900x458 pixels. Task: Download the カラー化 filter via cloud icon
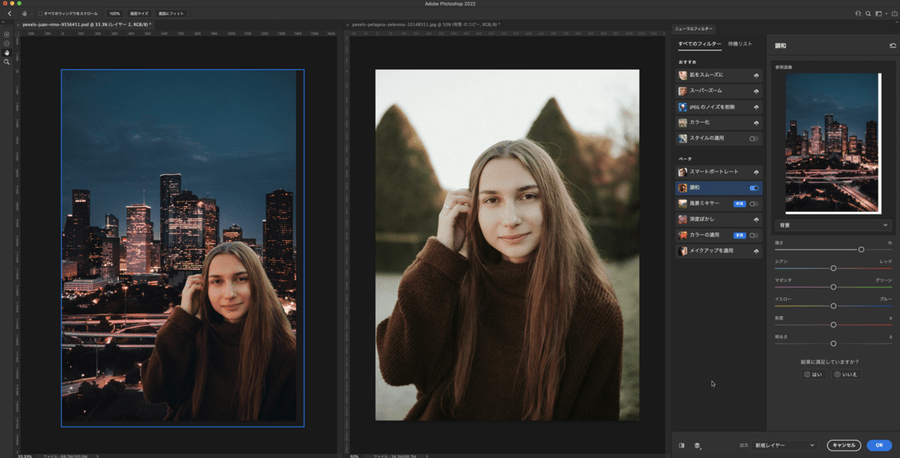[756, 122]
